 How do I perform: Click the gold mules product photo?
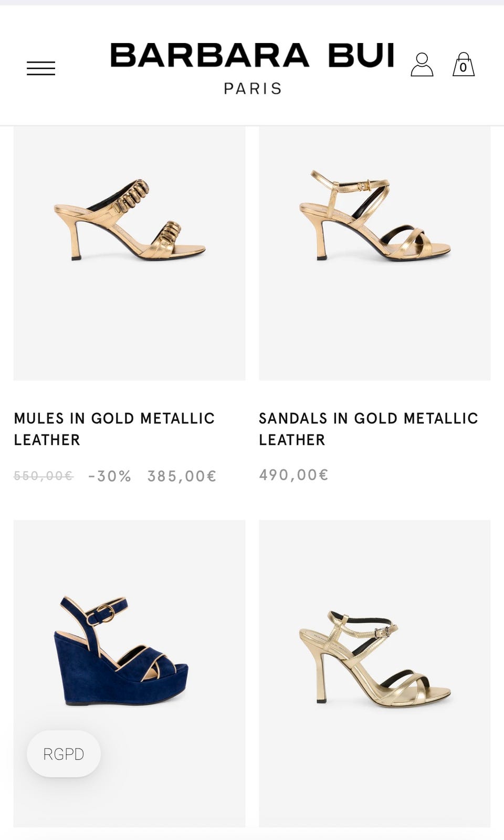[129, 251]
